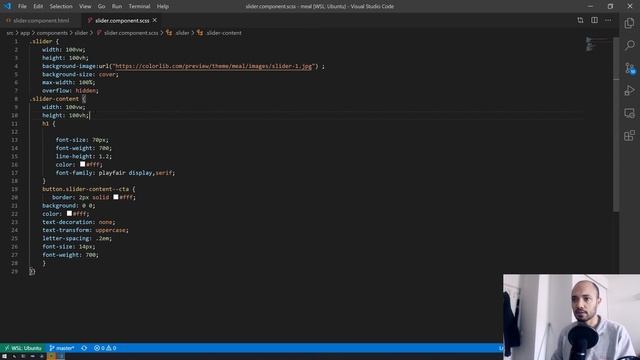Click the components breadcrumb
Image resolution: width=640 pixels, height=360 pixels.
[52, 33]
